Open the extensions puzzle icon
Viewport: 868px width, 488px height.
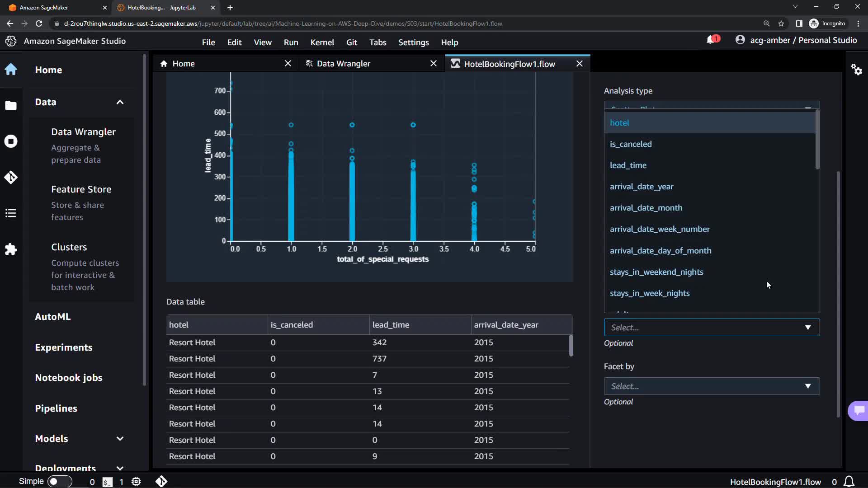(x=11, y=249)
